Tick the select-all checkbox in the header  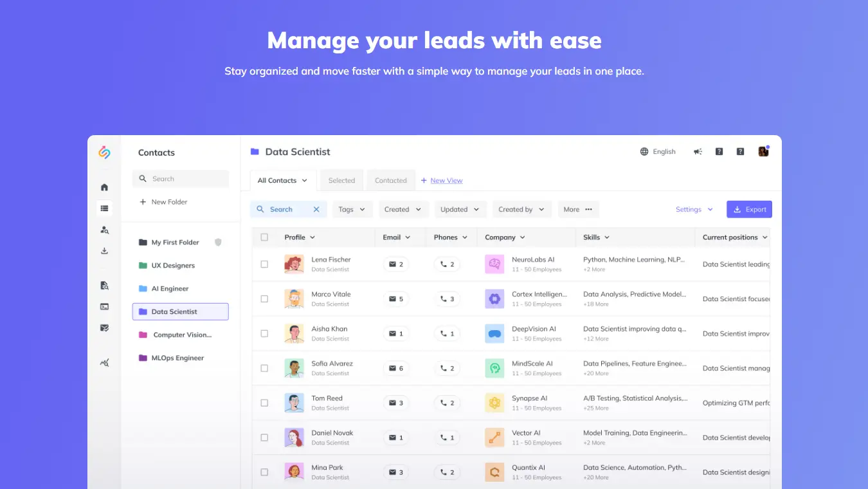point(264,237)
